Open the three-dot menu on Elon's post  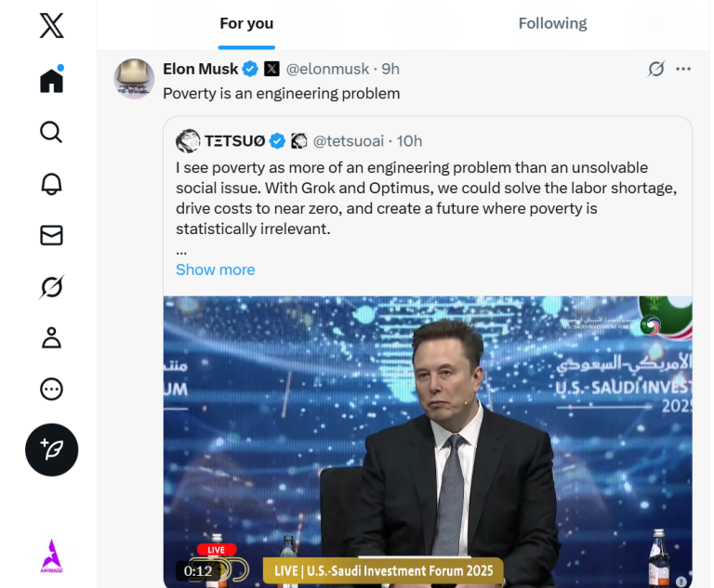[x=683, y=69]
